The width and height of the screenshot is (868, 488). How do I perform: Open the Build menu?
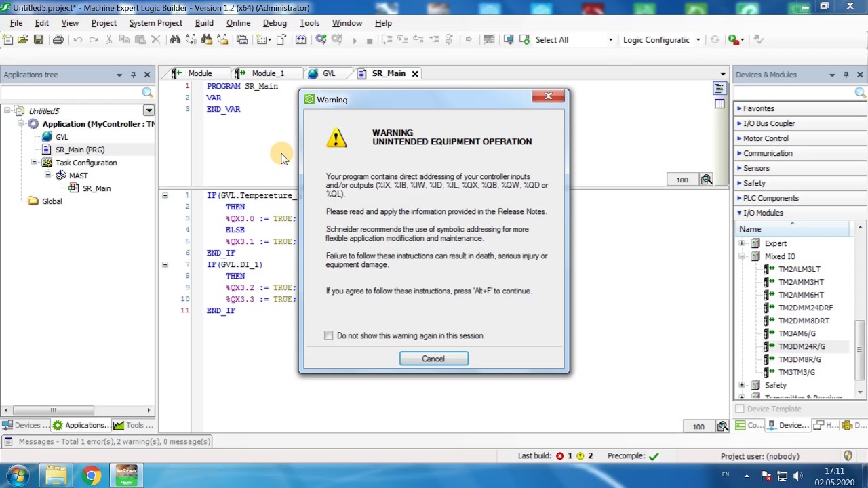pos(204,23)
